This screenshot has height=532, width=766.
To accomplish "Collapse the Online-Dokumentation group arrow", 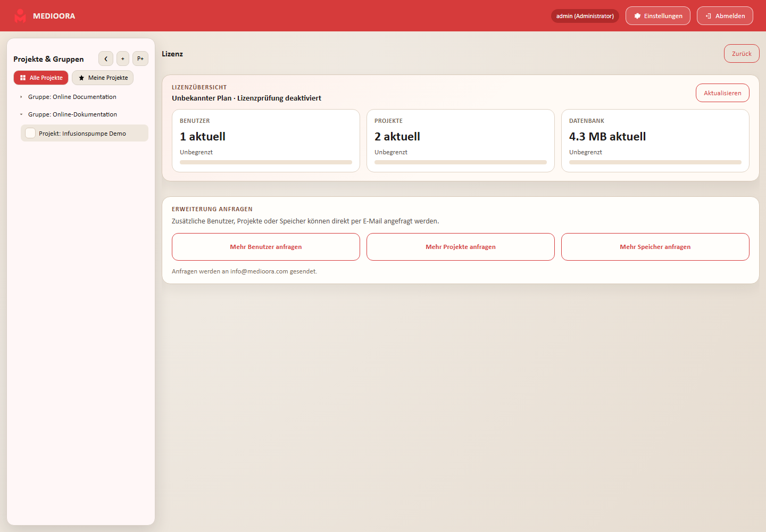I will pyautogui.click(x=21, y=114).
